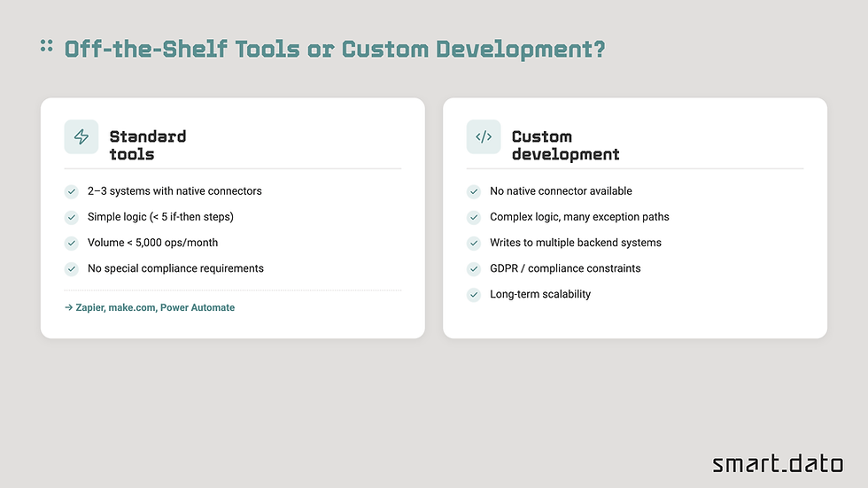Click the four-dot icon before the slide title
This screenshot has width=868, height=488.
(x=46, y=46)
